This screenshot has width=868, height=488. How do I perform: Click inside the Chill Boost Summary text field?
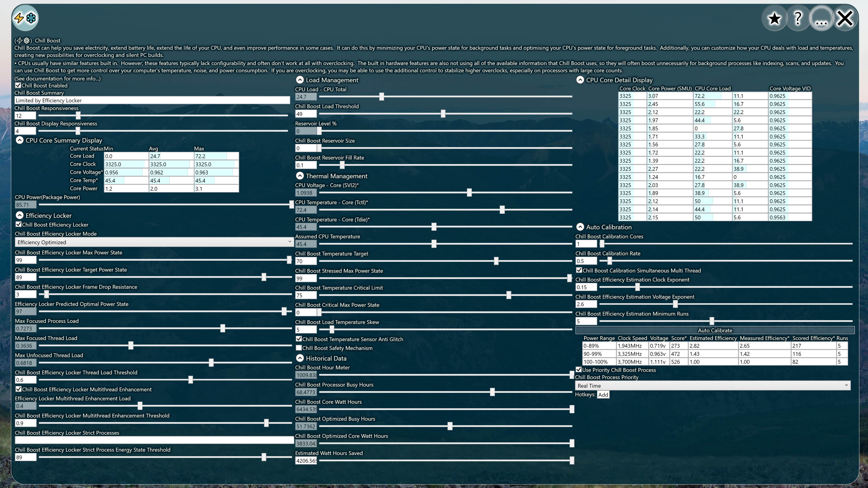pyautogui.click(x=152, y=100)
